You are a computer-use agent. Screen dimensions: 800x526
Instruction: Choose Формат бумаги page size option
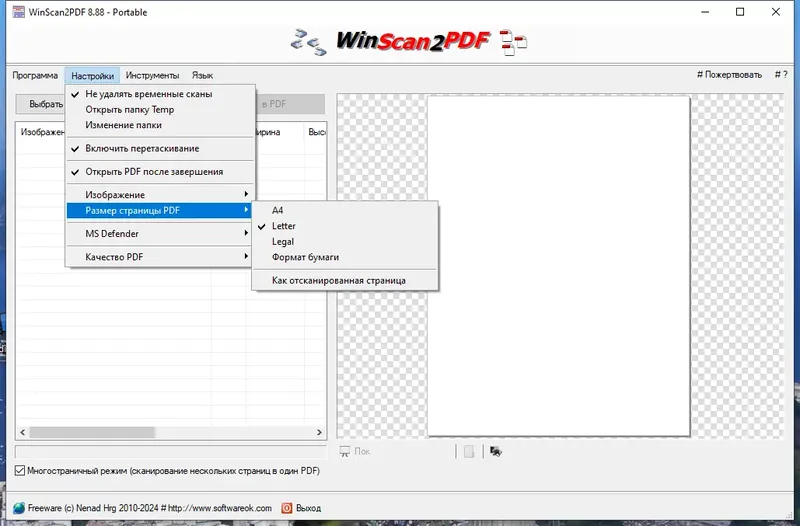click(345, 257)
